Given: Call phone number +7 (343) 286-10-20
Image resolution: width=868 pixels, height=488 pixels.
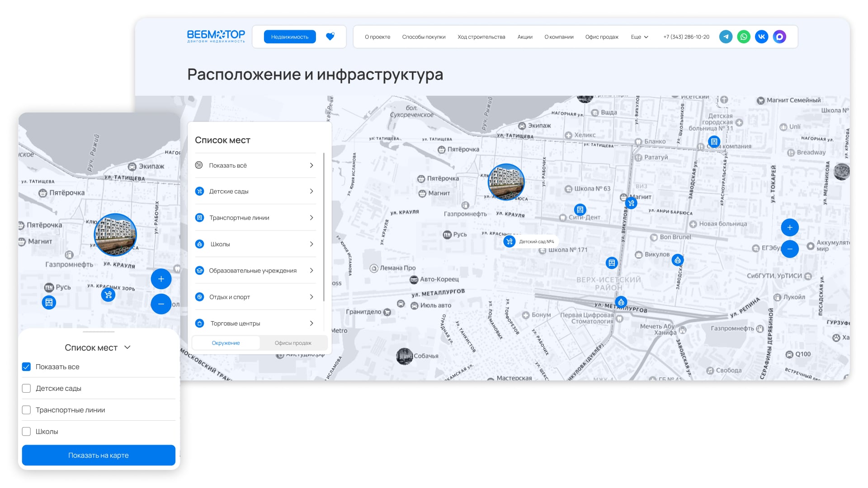Looking at the screenshot, I should click(686, 37).
